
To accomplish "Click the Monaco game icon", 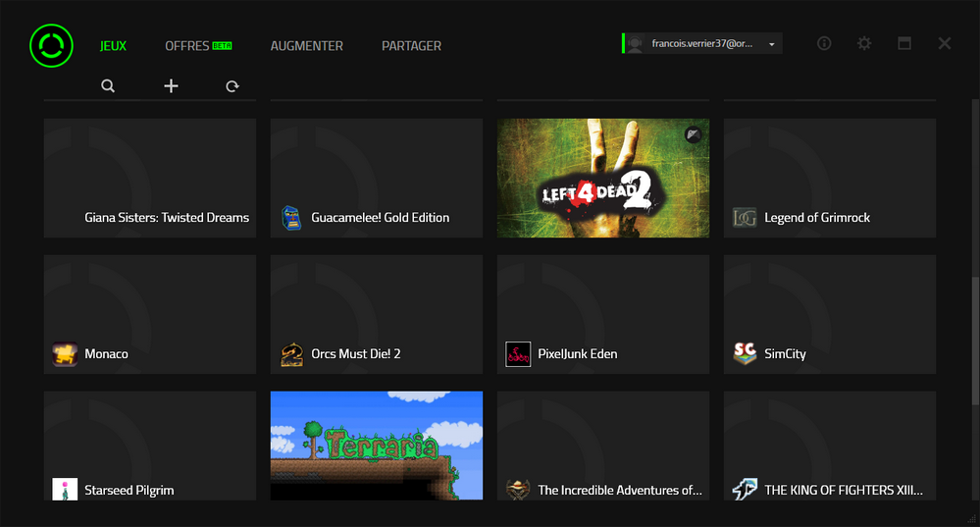I will tap(65, 354).
